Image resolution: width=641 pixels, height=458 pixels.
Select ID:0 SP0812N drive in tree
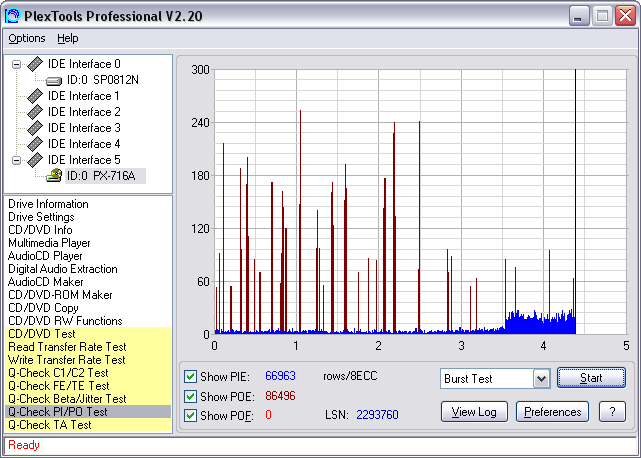click(x=103, y=80)
